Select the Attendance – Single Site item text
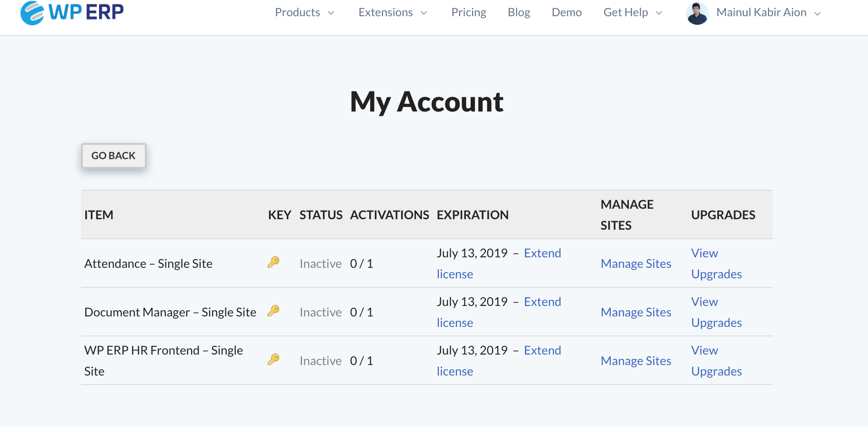868x427 pixels. pos(148,264)
